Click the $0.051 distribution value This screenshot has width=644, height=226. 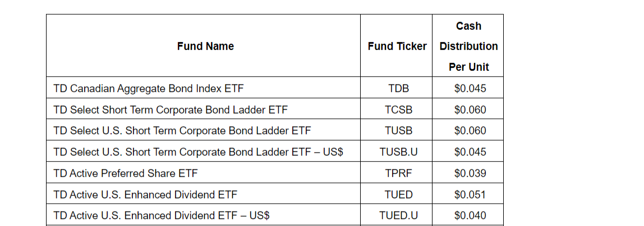pos(470,195)
